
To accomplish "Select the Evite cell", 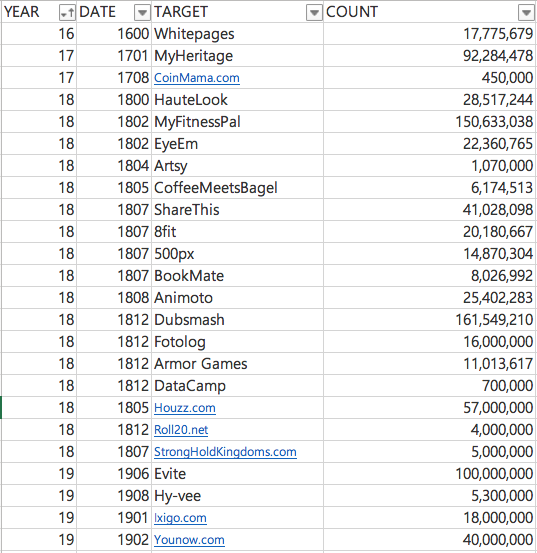I will (238, 474).
